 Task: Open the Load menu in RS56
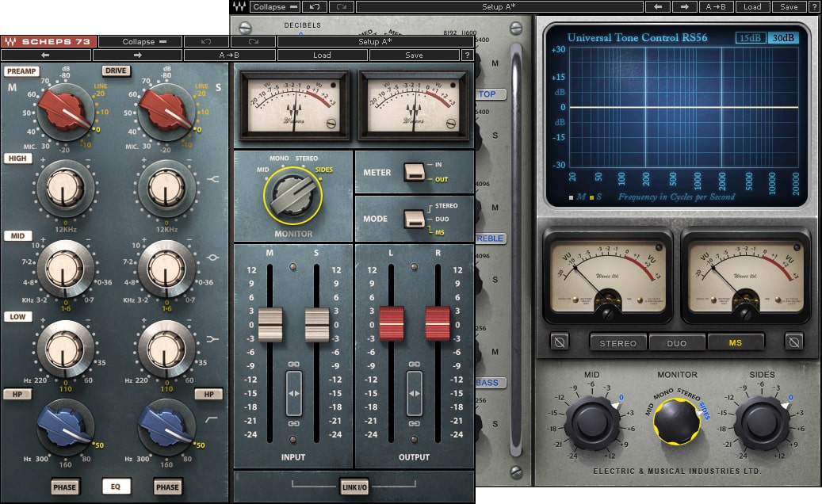click(x=752, y=7)
